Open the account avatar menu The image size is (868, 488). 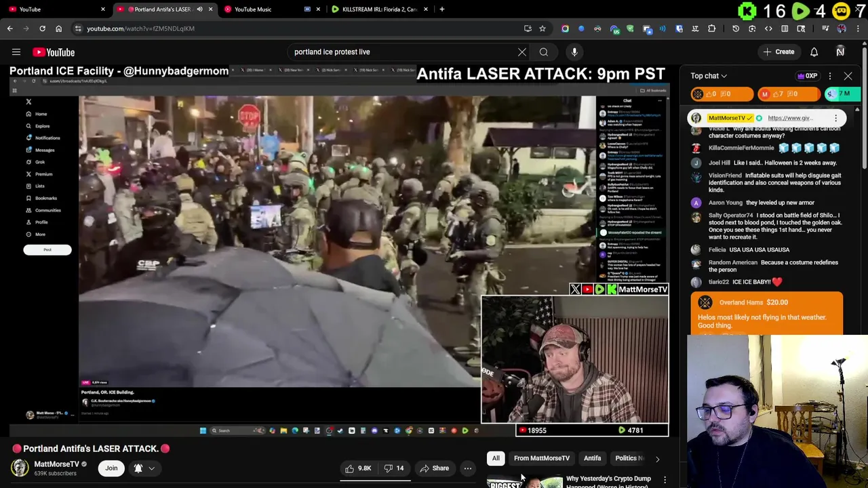click(840, 52)
